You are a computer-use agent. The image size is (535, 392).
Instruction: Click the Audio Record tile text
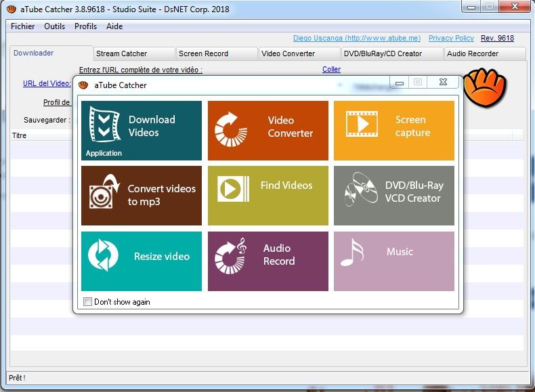[x=279, y=255]
